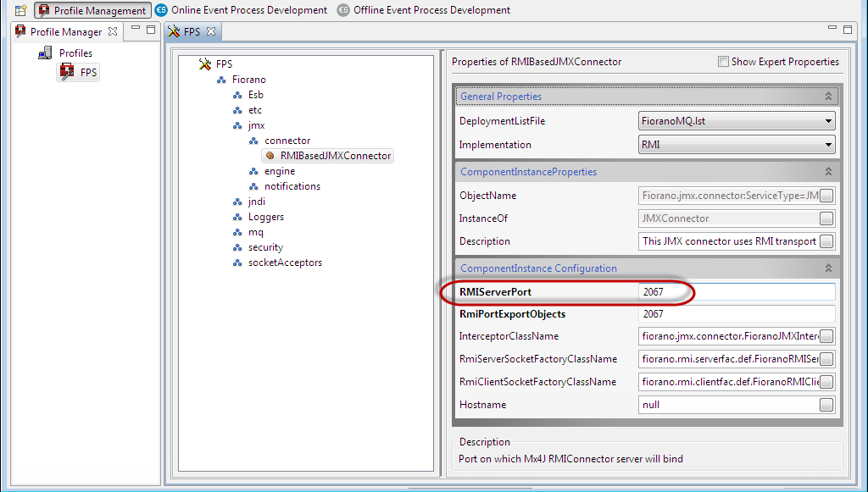Click the RMIBasedJMXConnector component icon
The width and height of the screenshot is (868, 492).
270,156
